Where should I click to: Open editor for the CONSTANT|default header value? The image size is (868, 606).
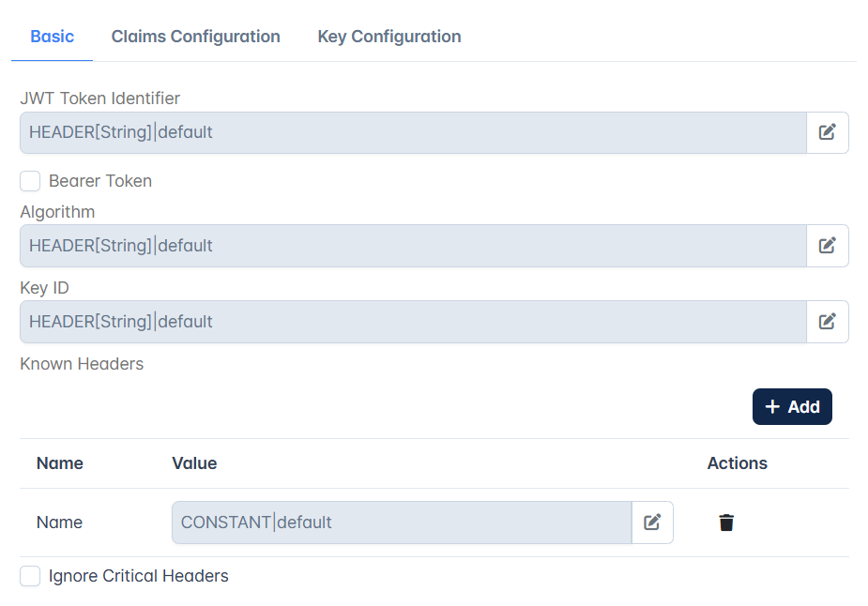[652, 523]
